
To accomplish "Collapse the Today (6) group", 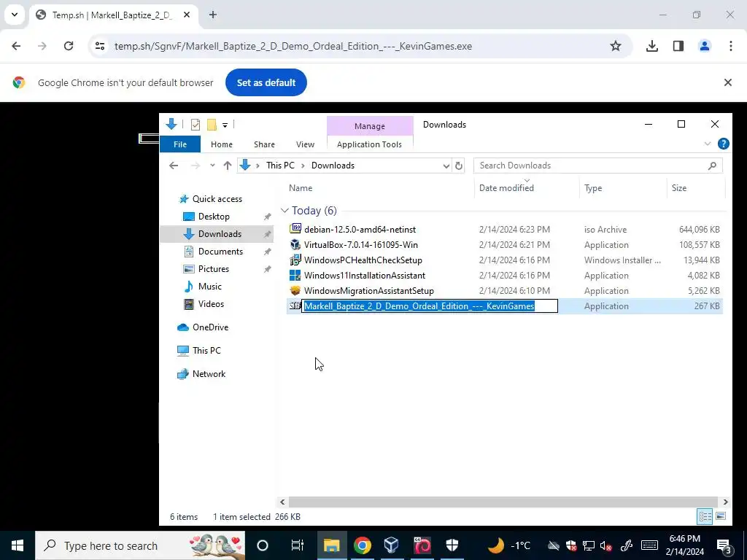I will click(x=285, y=211).
